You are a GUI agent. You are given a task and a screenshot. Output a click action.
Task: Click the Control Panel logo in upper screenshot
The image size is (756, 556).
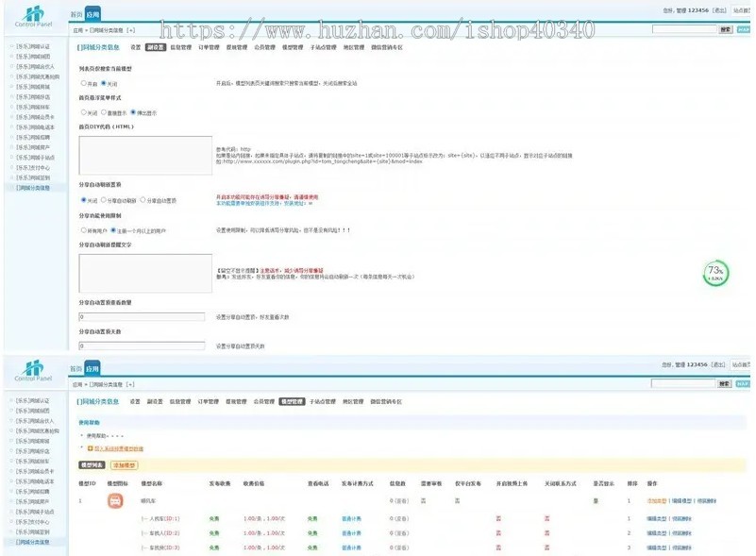[x=33, y=16]
